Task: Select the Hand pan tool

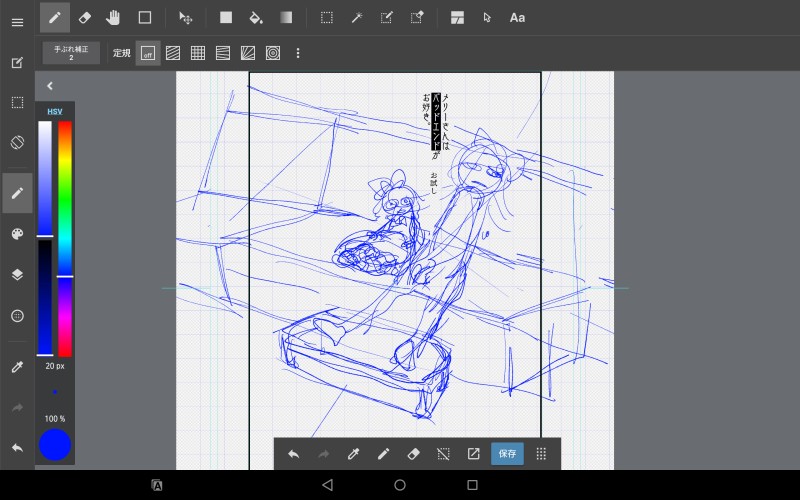Action: [x=113, y=18]
